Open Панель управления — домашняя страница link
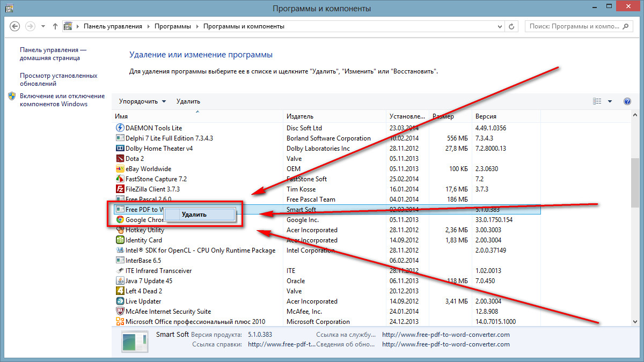Screen dimensions: 644x362 [53, 54]
